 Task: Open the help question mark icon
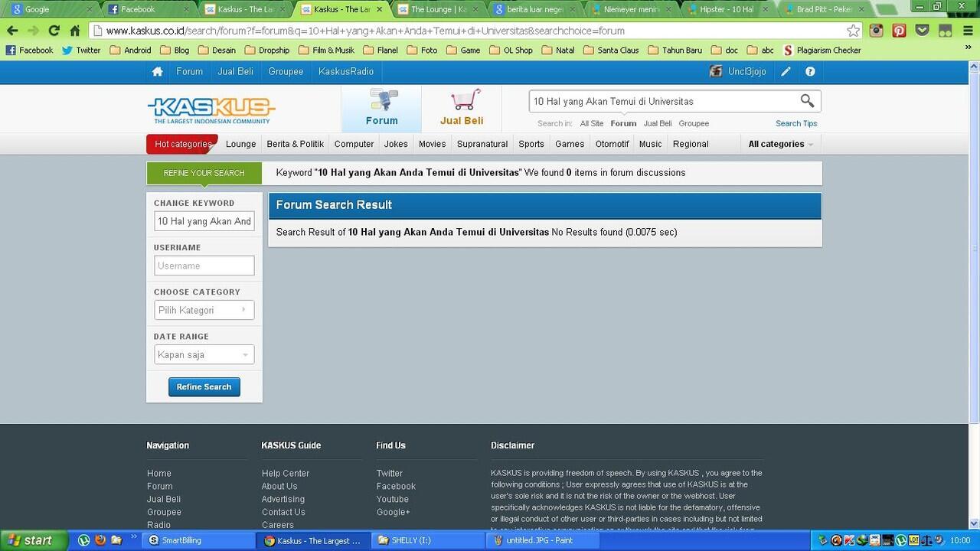pos(810,71)
